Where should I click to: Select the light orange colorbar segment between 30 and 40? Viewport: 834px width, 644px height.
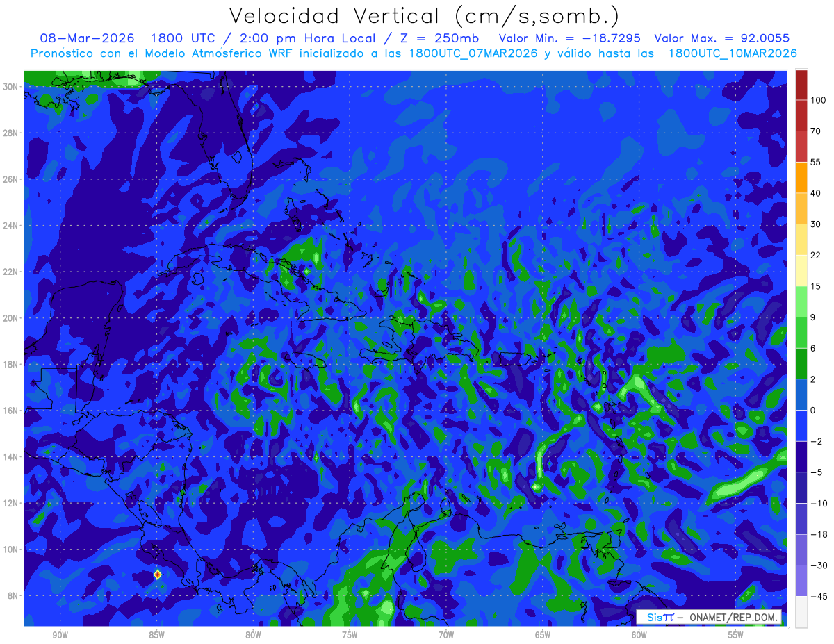click(801, 208)
